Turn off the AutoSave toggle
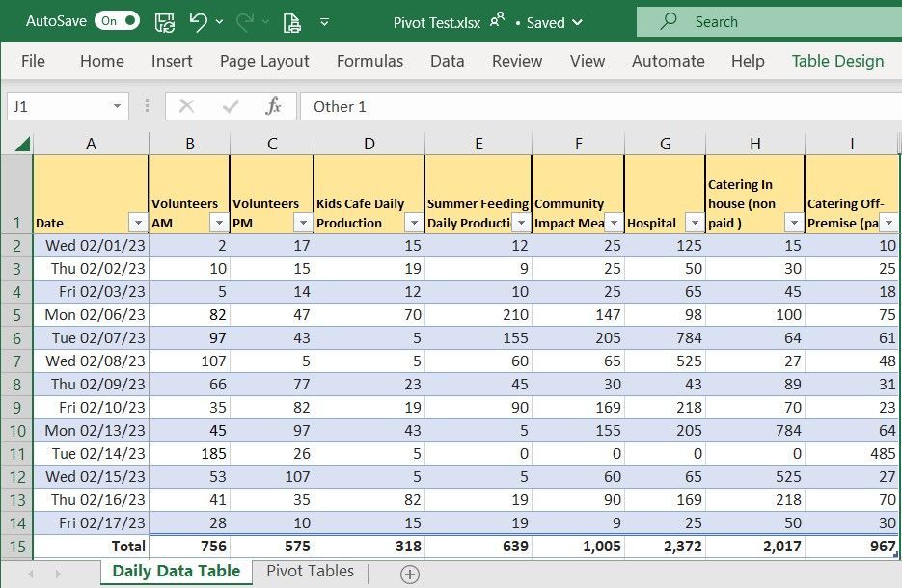This screenshot has width=902, height=588. (116, 21)
